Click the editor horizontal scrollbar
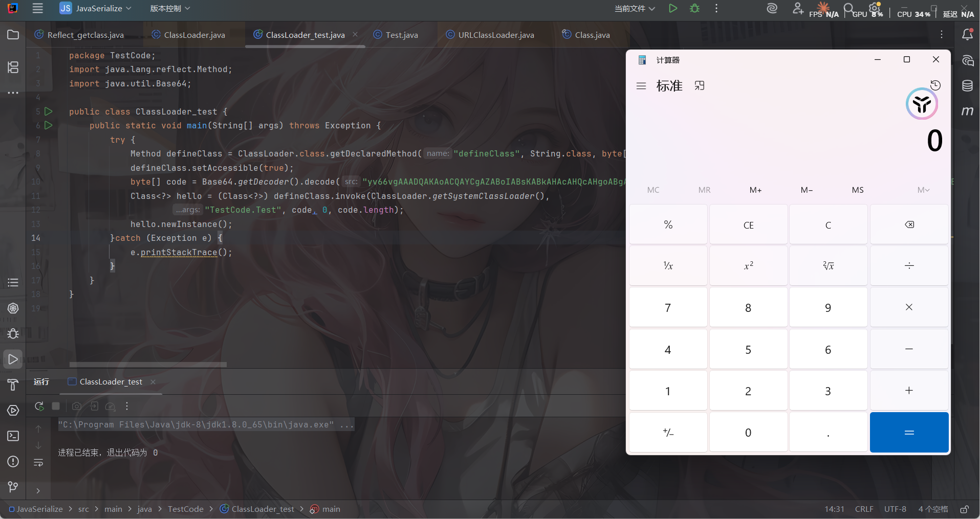 click(x=148, y=365)
